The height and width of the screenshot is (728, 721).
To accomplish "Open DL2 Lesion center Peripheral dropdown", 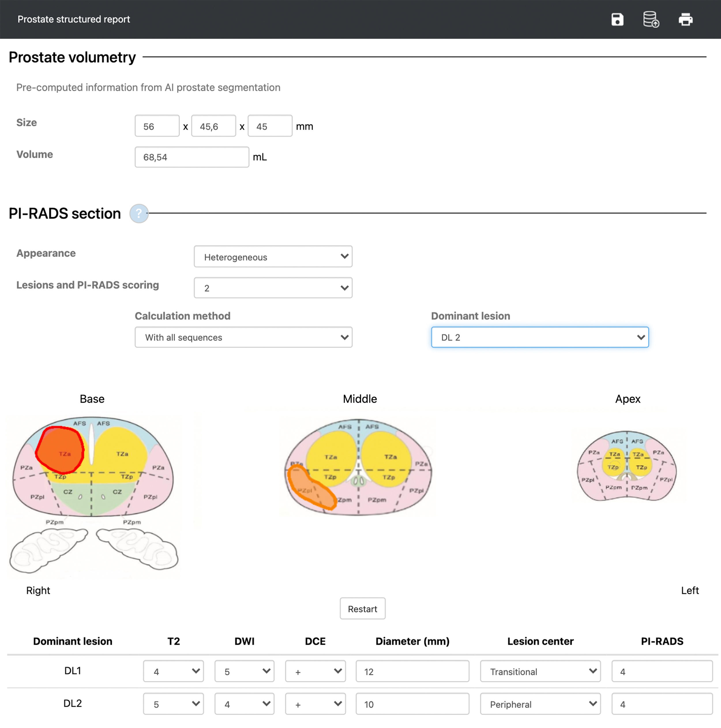I will 540,704.
